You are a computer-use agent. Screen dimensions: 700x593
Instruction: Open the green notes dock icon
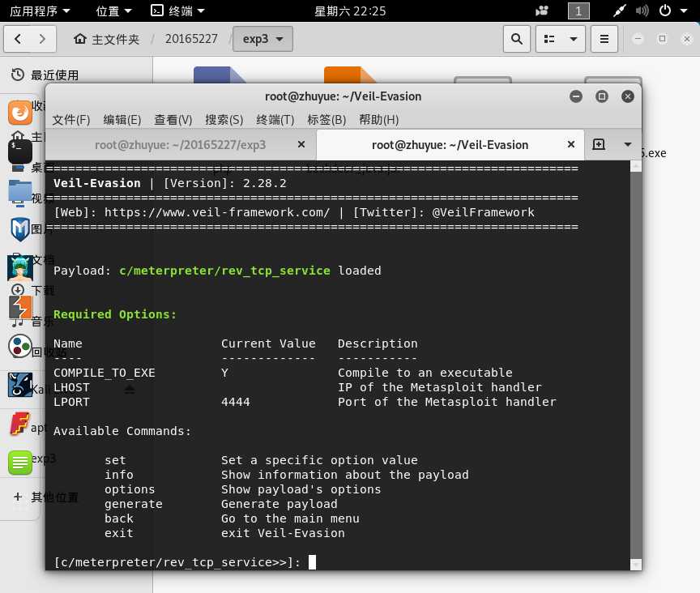point(20,463)
